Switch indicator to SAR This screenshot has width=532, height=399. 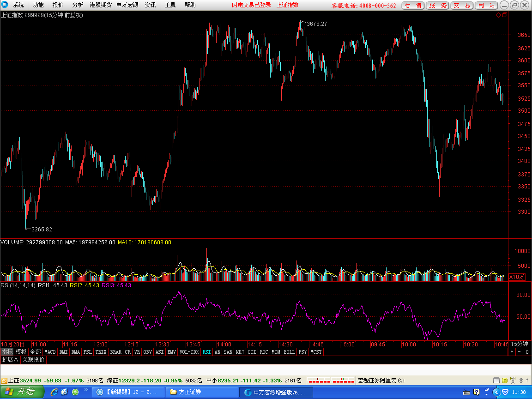[228, 352]
